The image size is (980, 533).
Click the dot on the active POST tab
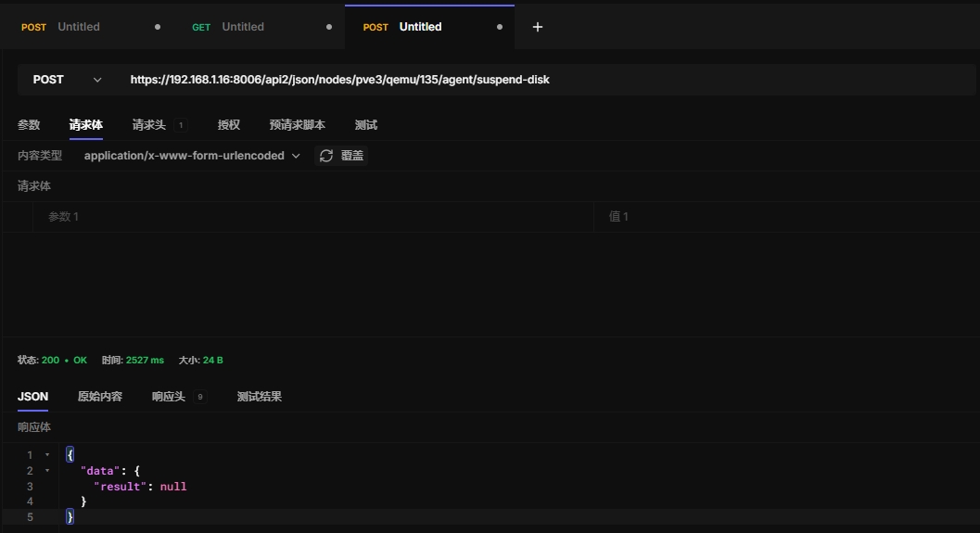coord(500,27)
